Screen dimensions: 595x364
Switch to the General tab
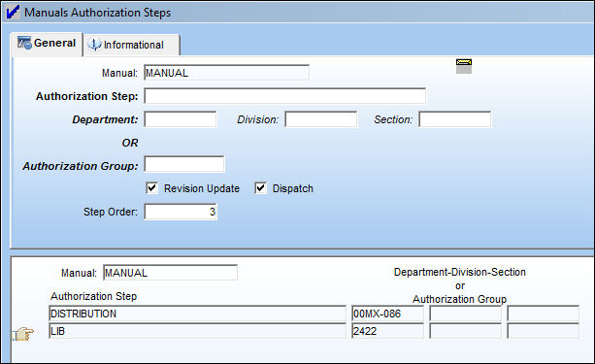(x=47, y=44)
